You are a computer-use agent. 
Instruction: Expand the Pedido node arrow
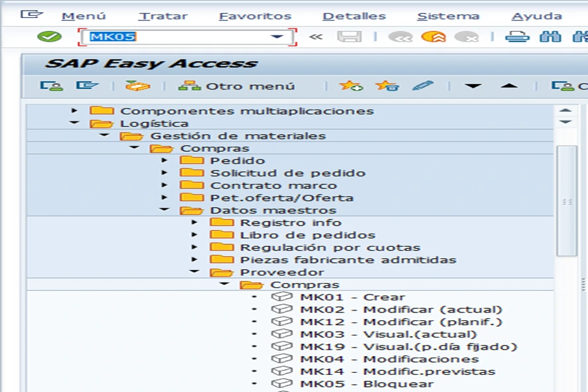click(164, 160)
